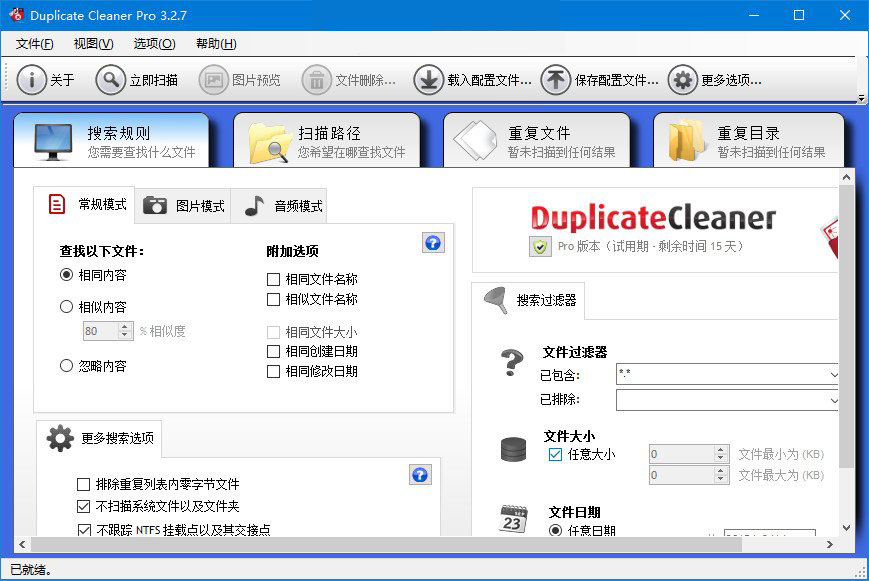
Task: Switch to 重复目录 tab
Action: 749,140
